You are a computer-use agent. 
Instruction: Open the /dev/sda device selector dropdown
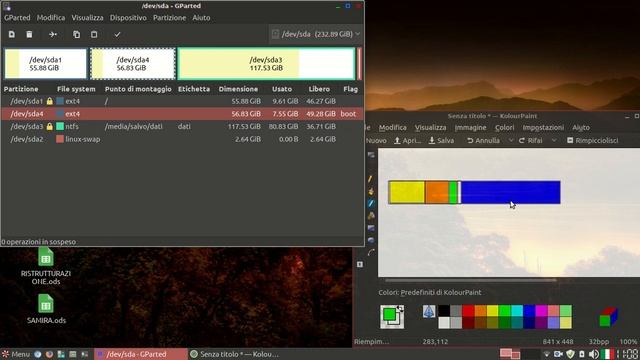click(316, 34)
